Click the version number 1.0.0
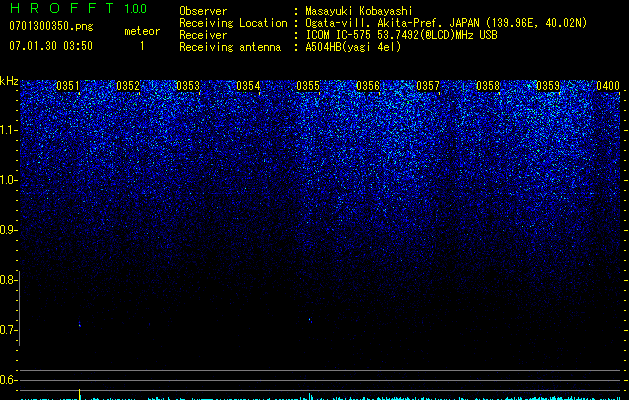This screenshot has width=629, height=400. click(136, 9)
